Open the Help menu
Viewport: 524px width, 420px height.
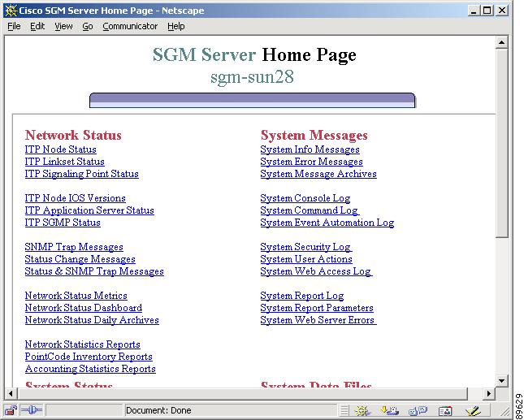[176, 26]
